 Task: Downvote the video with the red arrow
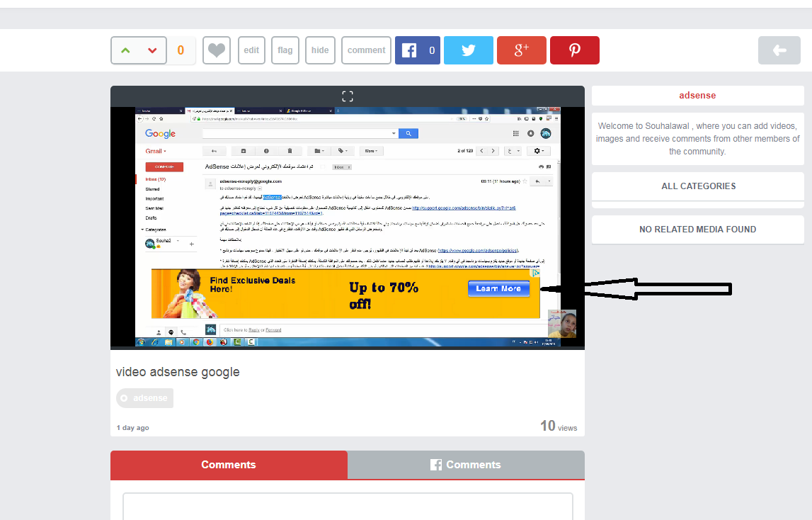pyautogui.click(x=152, y=50)
